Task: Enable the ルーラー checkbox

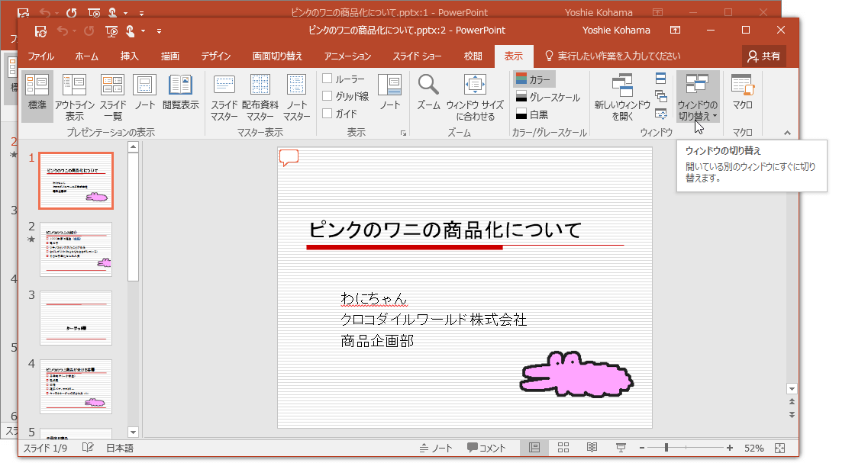Action: coord(328,78)
